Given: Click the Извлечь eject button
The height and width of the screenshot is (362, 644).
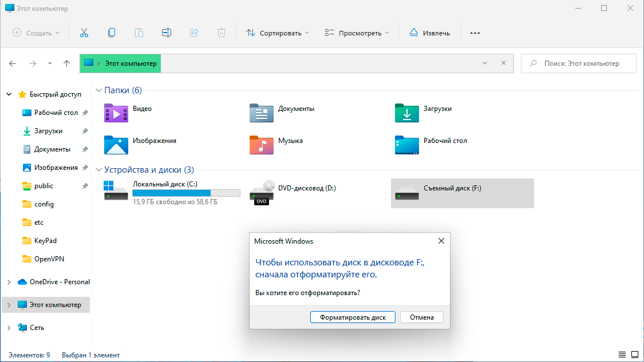Looking at the screenshot, I should [430, 33].
